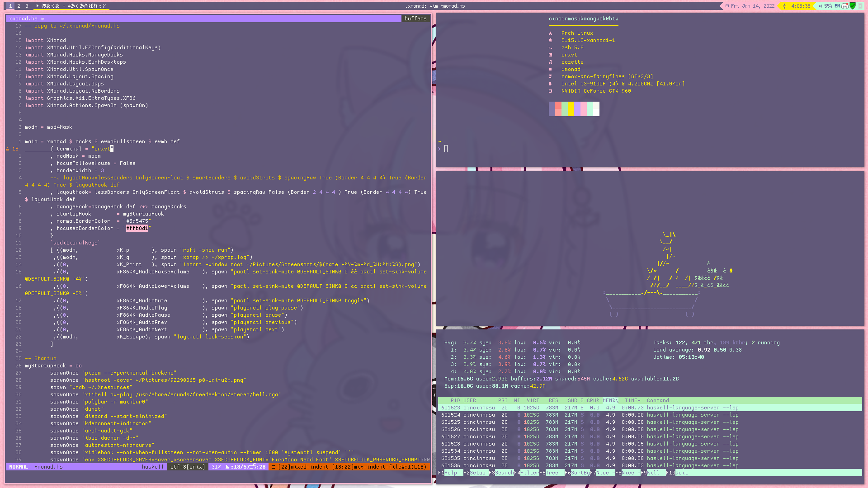
Task: Click the Arch Linux logo icon
Action: pos(550,33)
